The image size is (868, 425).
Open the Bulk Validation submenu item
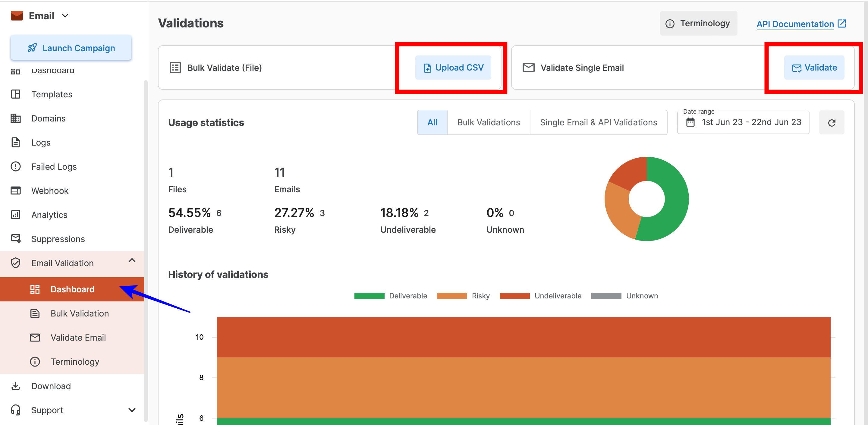[72, 313]
